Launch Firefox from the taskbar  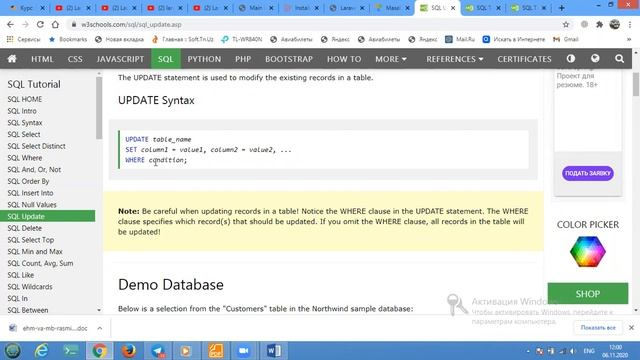click(129, 351)
